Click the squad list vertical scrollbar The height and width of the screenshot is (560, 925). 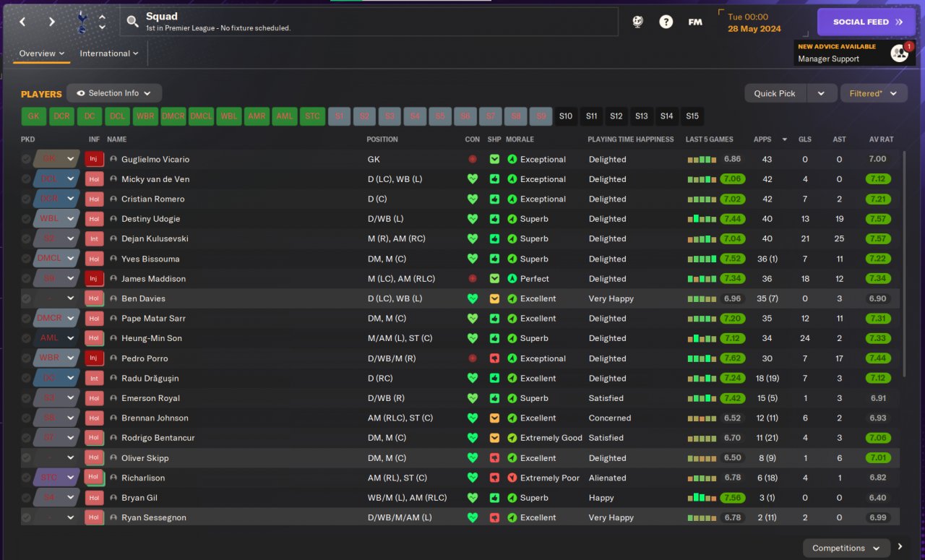click(903, 264)
